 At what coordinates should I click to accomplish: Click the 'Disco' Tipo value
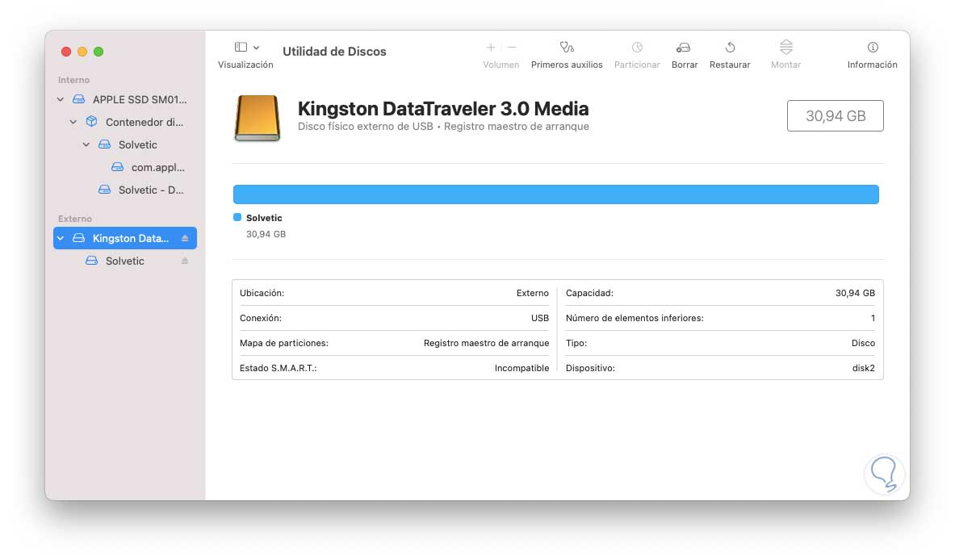click(863, 343)
